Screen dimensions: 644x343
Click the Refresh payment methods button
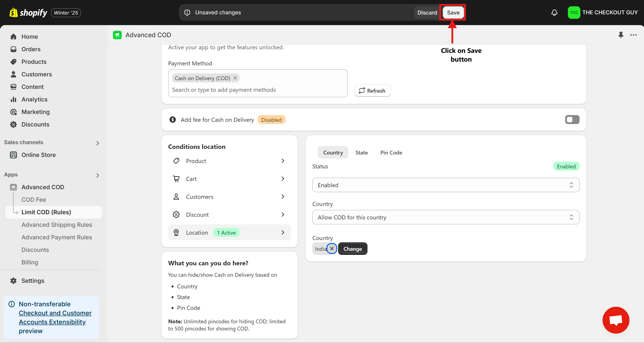373,90
